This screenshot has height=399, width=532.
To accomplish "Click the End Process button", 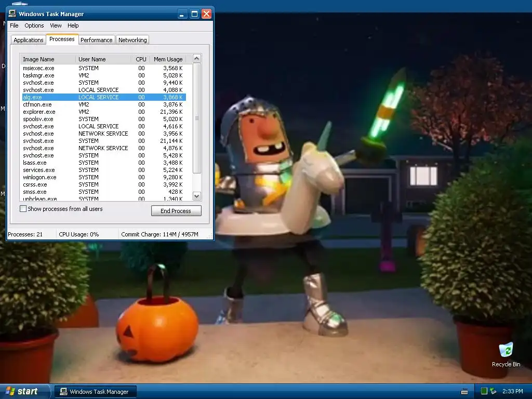I will coord(176,211).
